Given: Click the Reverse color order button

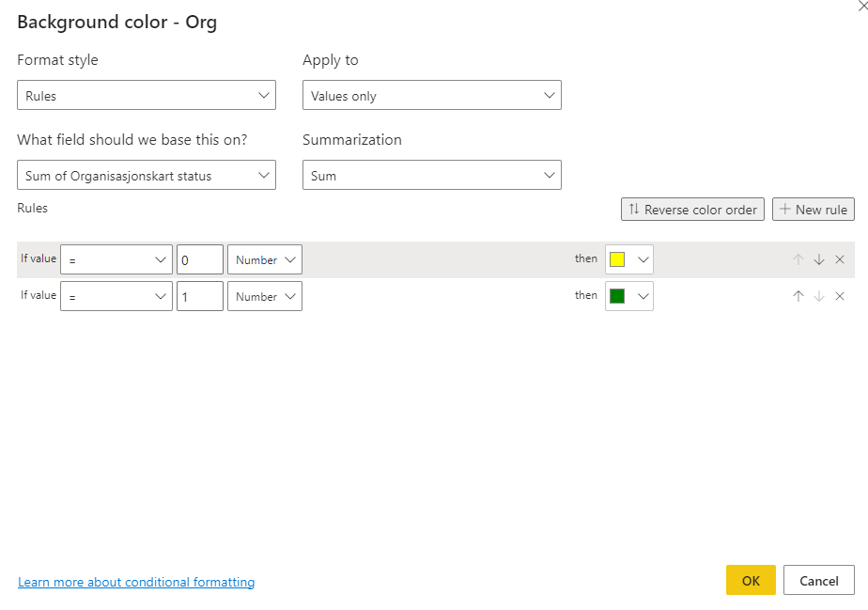Looking at the screenshot, I should tap(692, 210).
